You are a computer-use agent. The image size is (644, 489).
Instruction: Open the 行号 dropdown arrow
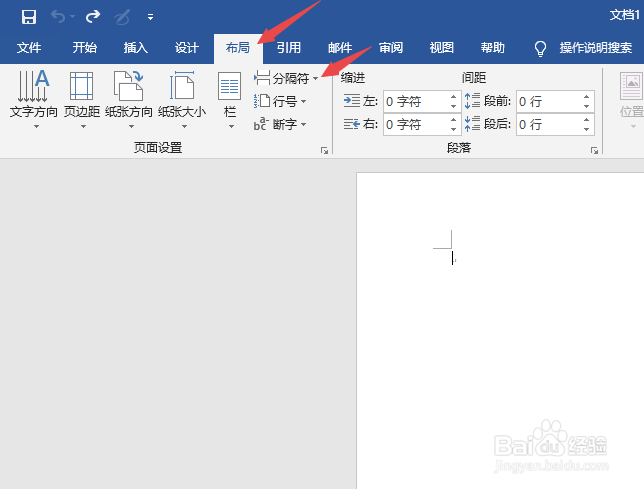tap(303, 101)
